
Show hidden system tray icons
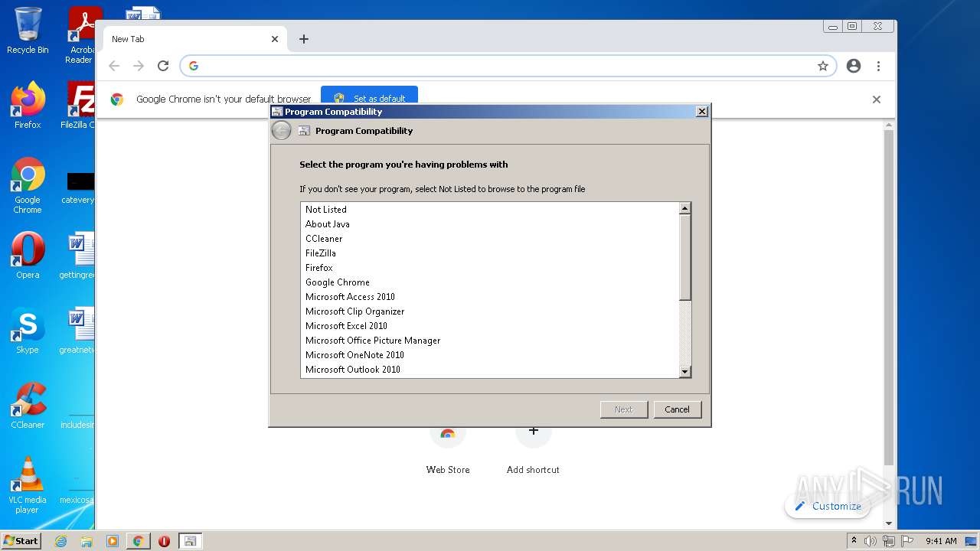(854, 541)
